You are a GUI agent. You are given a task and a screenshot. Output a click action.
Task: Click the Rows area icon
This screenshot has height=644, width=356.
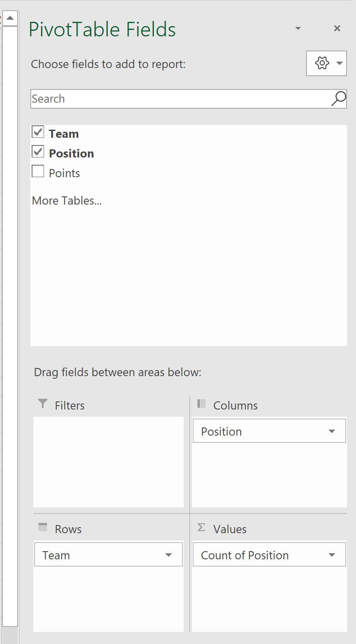coord(43,527)
